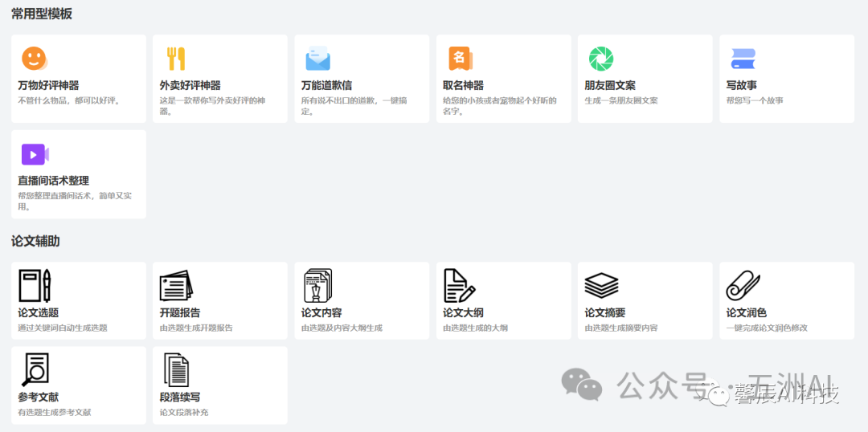The width and height of the screenshot is (868, 432).
Task: Select the 朋友圈文案 template card title
Action: pyautogui.click(x=610, y=85)
